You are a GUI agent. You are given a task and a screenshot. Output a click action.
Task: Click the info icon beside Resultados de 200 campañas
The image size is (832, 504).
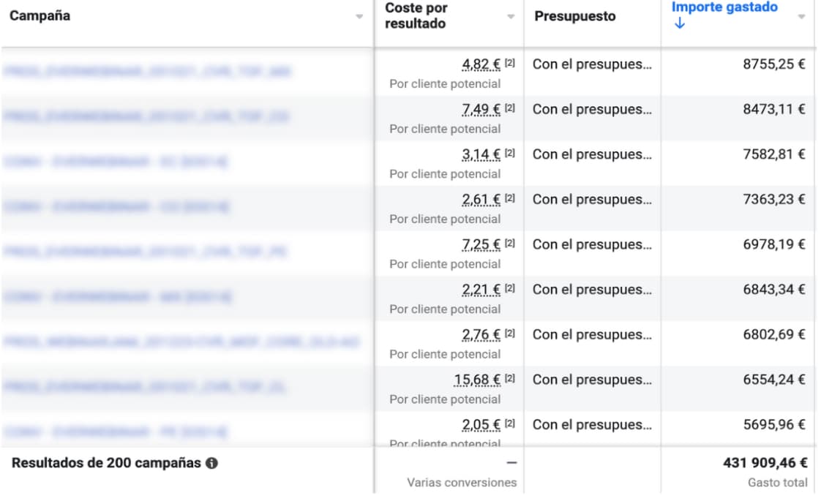(212, 463)
